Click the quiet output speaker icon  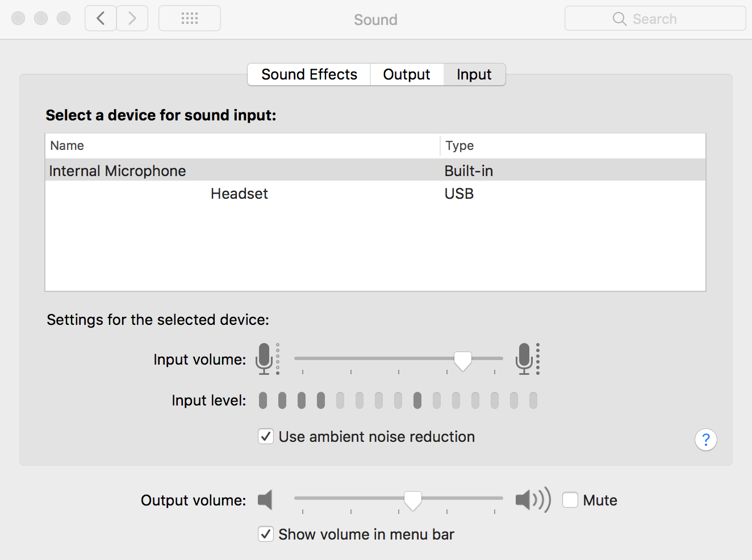[265, 500]
